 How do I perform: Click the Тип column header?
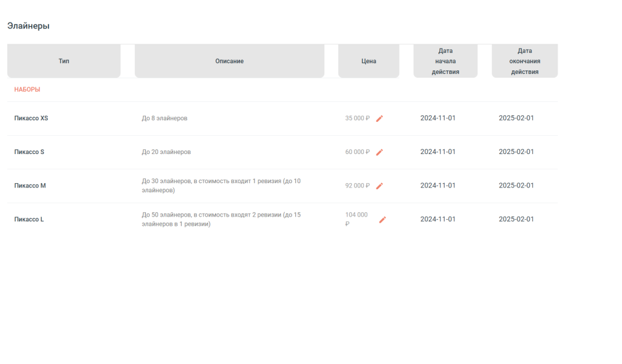64,61
